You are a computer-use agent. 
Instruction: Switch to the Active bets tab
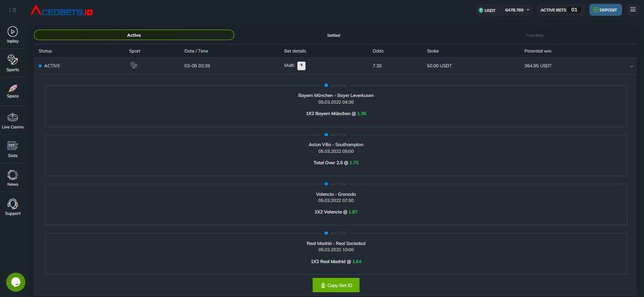click(x=134, y=35)
